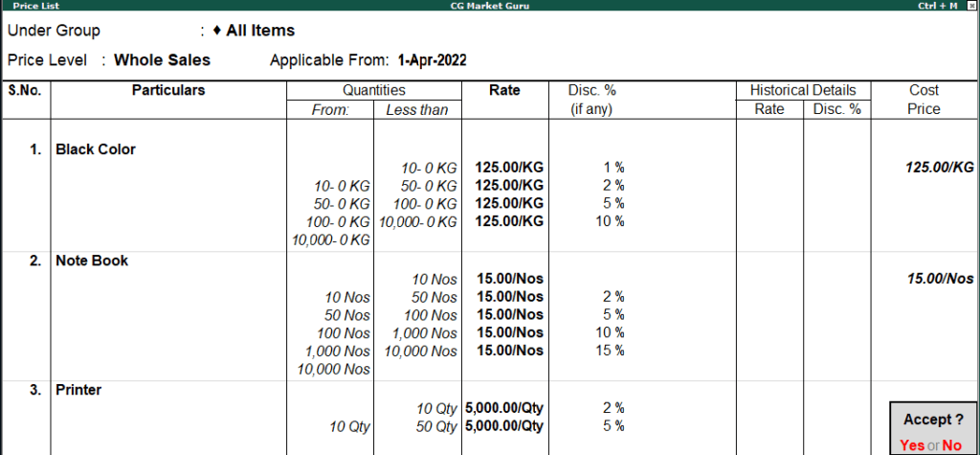Click Note Book cost price 15.00/Nos

(x=941, y=279)
